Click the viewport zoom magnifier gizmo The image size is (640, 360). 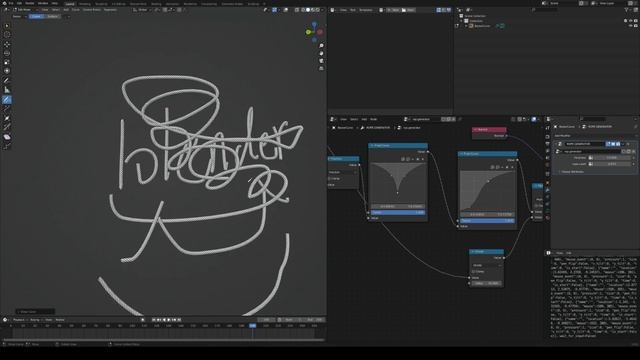pos(321,46)
